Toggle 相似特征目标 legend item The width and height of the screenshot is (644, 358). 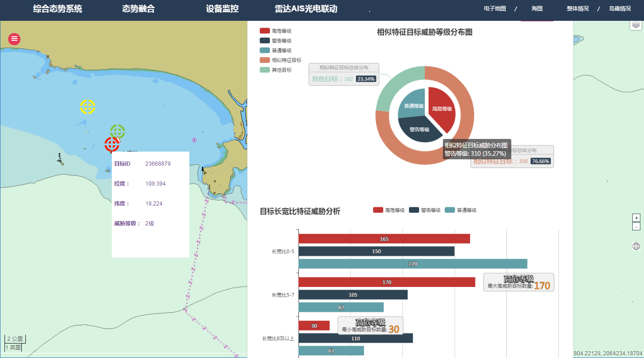point(280,60)
